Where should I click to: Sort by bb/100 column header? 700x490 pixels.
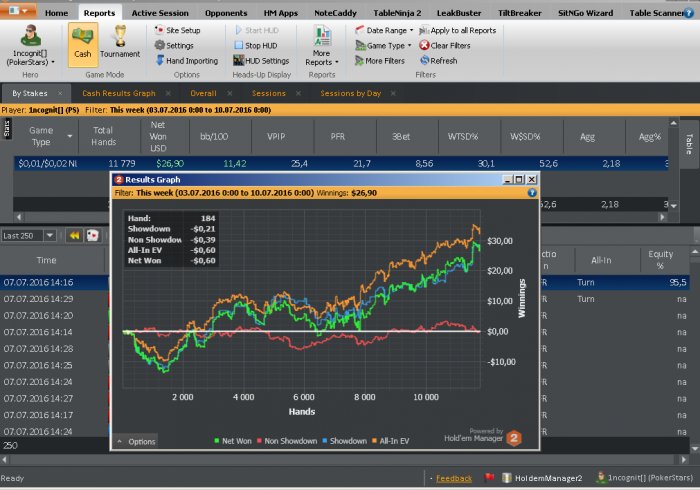pos(214,137)
